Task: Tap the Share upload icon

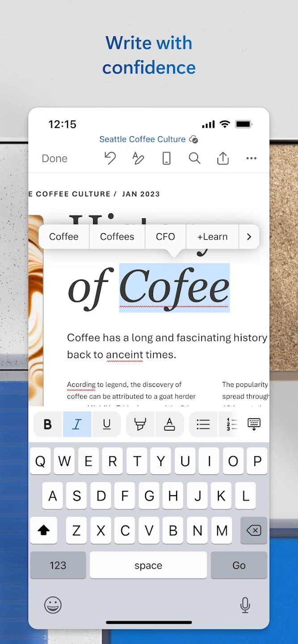Action: tap(223, 158)
